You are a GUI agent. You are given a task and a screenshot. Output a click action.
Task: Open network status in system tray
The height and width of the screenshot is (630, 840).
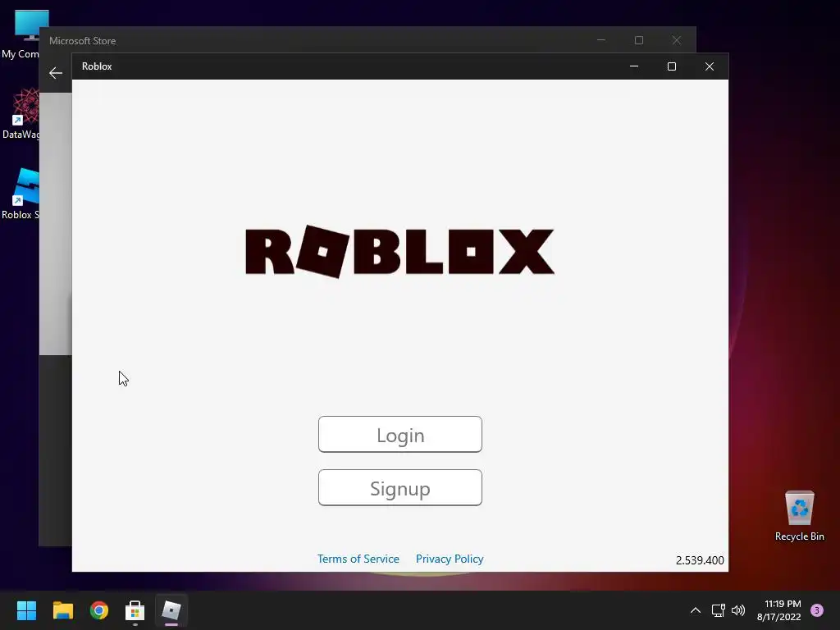[718, 610]
